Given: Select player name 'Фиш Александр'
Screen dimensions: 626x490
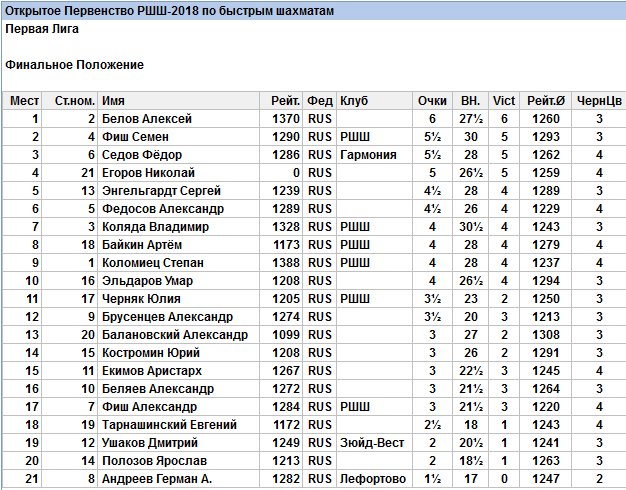Looking at the screenshot, I should click(x=149, y=407).
